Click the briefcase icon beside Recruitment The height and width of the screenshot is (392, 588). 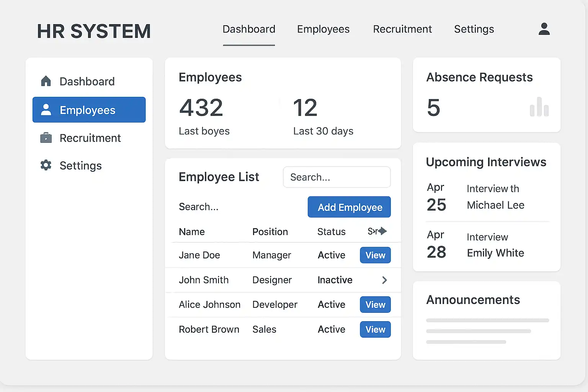[x=46, y=138]
